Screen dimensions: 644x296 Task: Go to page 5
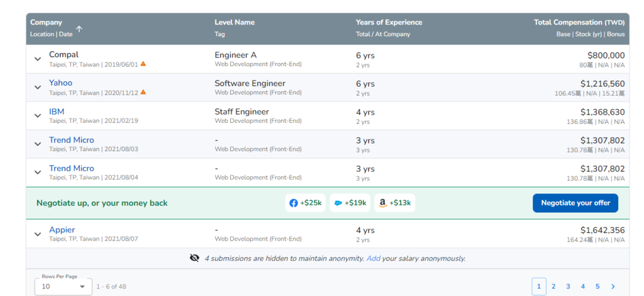click(597, 287)
